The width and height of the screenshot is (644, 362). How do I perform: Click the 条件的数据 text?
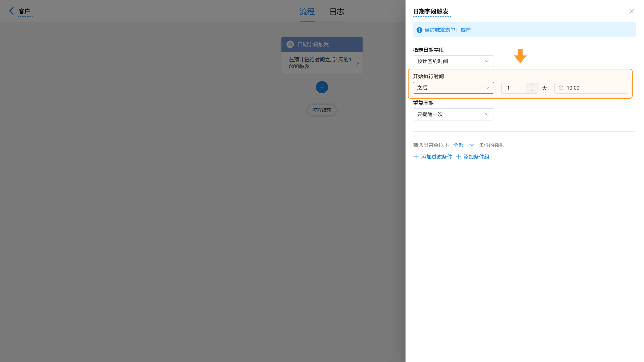point(491,145)
